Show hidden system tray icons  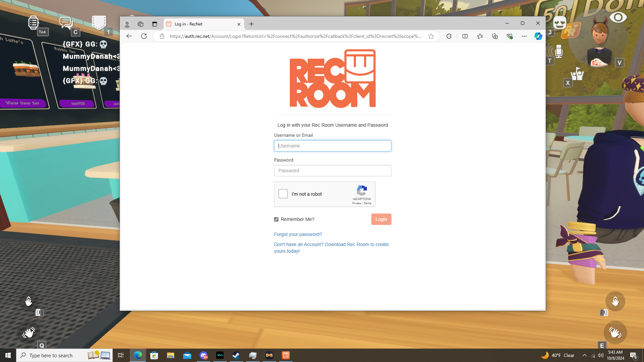(585, 355)
